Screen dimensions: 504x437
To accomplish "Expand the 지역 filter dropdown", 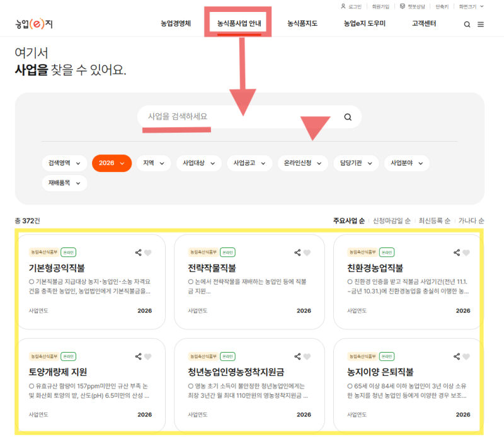I will coord(153,163).
